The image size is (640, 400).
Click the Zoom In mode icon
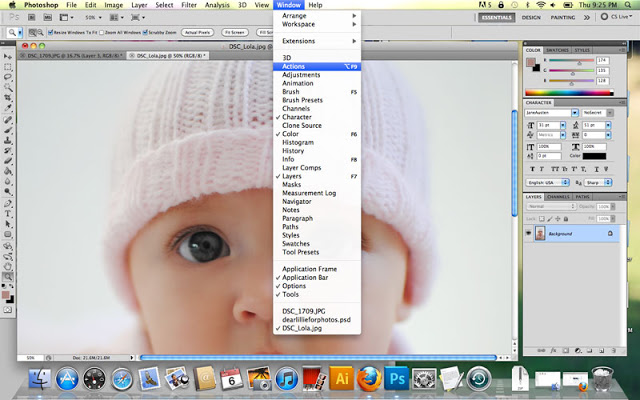[x=32, y=32]
